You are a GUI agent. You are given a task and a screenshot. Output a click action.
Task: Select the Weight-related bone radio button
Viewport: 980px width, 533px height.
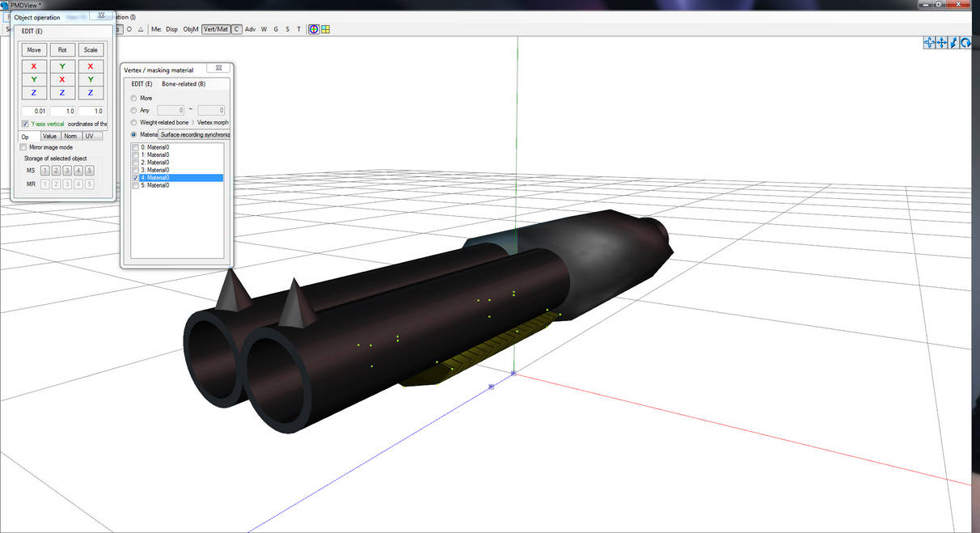coord(133,122)
